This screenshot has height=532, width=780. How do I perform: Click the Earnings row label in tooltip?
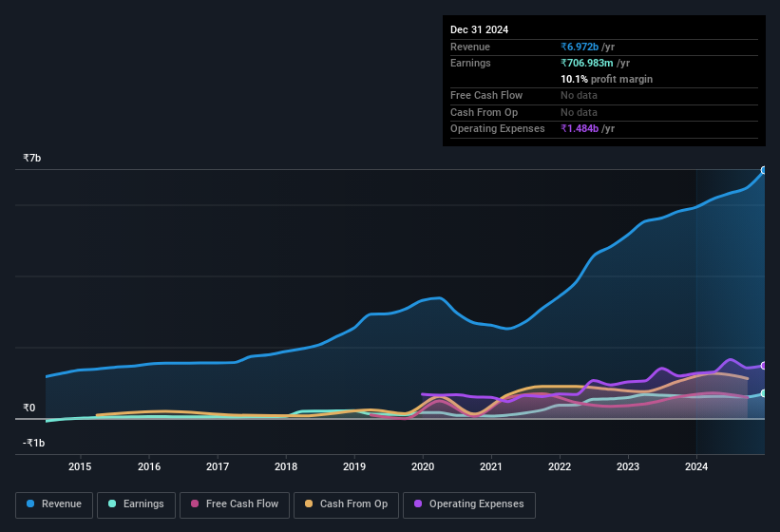click(x=470, y=63)
